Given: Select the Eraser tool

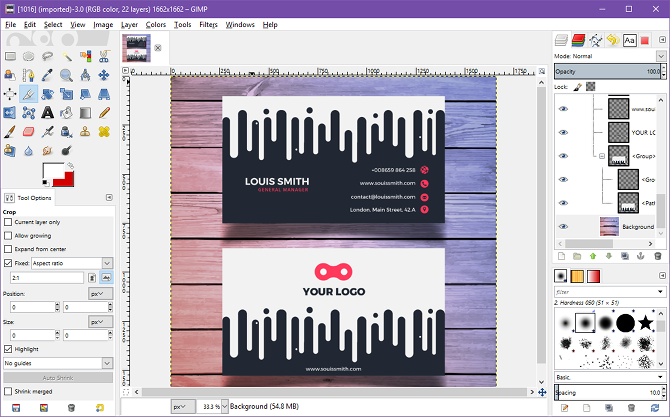Looking at the screenshot, I should (x=29, y=132).
